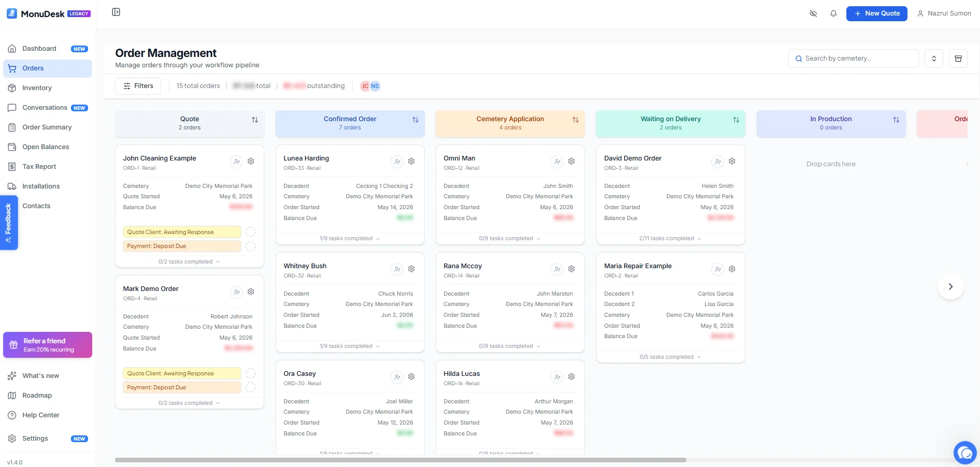Assign user on Mark Demo Order card

[237, 292]
